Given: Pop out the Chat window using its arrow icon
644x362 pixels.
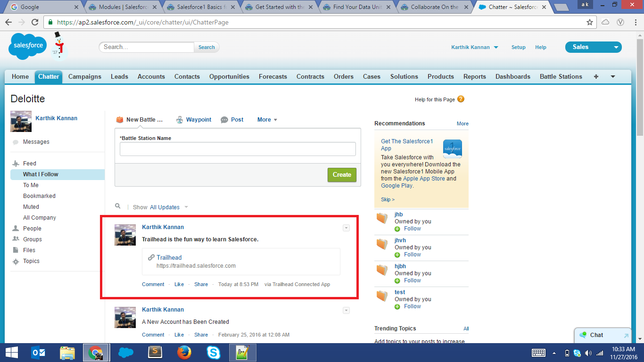Looking at the screenshot, I should [x=626, y=336].
